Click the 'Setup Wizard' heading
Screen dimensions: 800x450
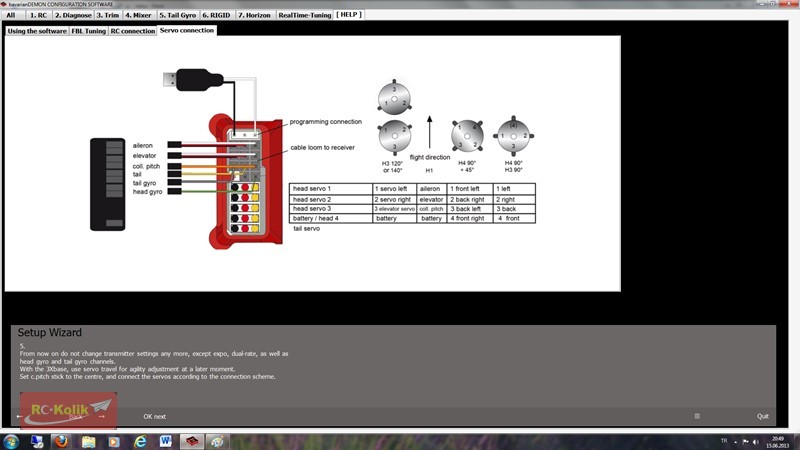[49, 333]
